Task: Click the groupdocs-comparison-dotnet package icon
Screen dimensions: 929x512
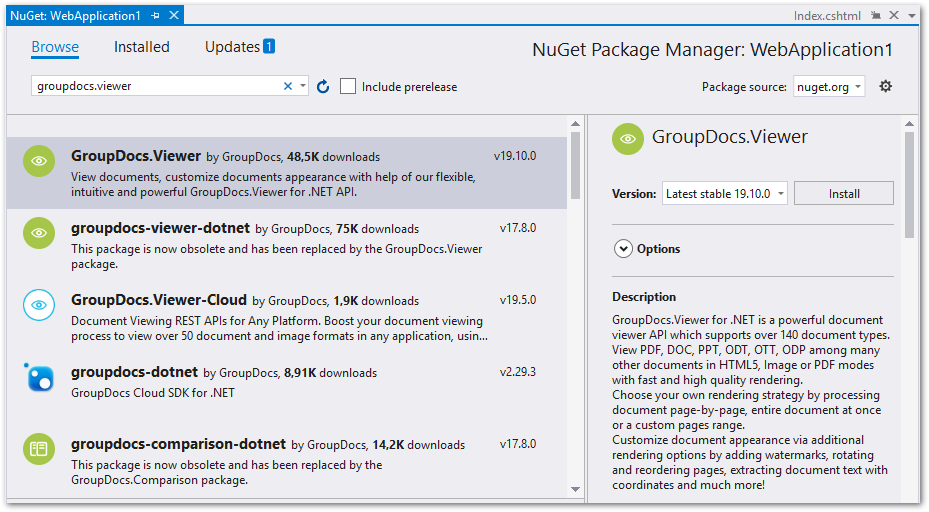Action: (x=38, y=449)
